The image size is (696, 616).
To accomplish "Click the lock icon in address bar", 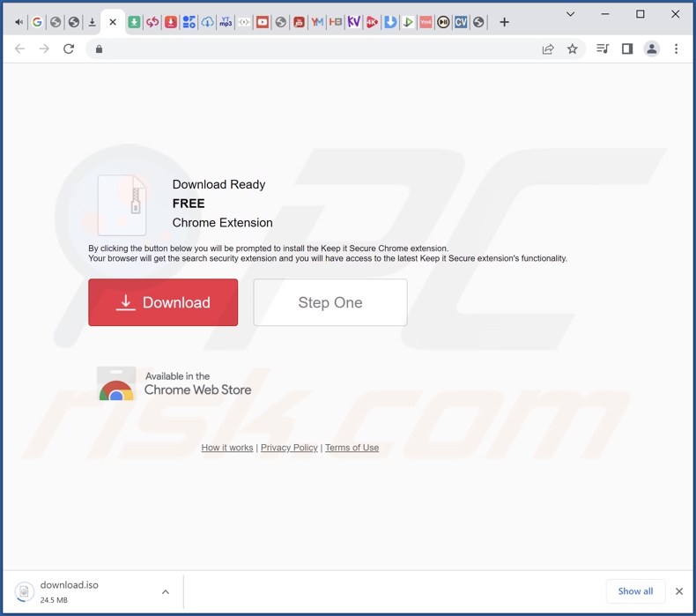I will click(x=99, y=49).
